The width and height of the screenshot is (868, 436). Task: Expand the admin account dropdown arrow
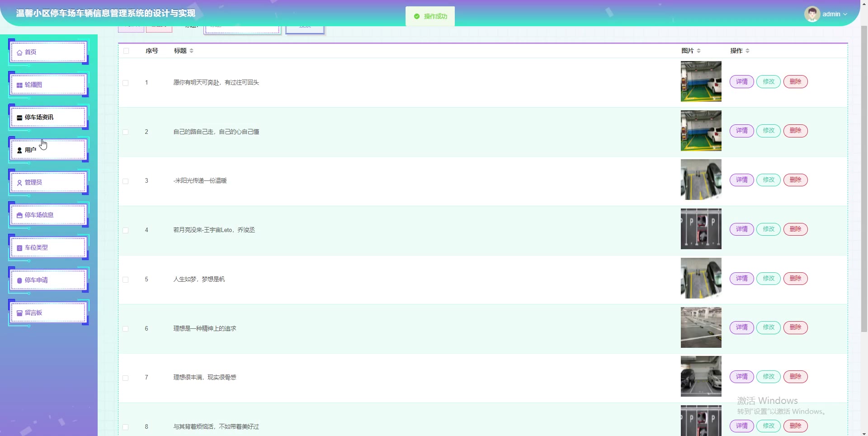(x=845, y=14)
